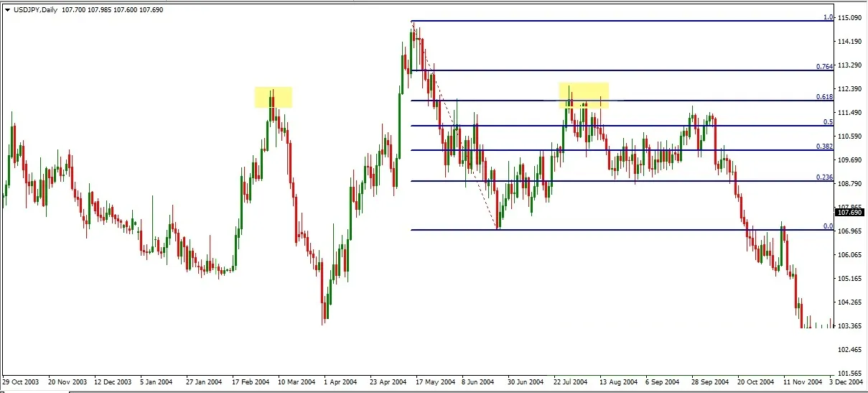Viewport: 868px width, 393px height.
Task: Click the 30 Jun 2004 date label
Action: pyautogui.click(x=526, y=382)
